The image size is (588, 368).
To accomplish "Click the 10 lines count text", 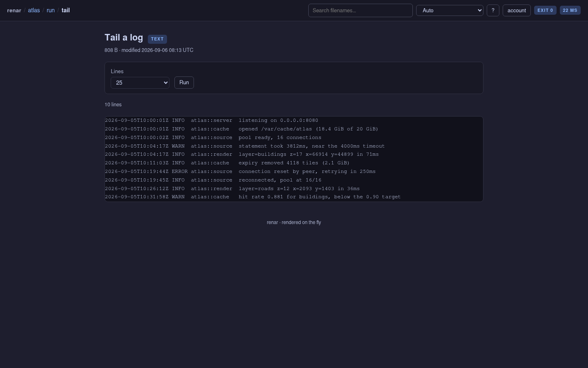I will [x=113, y=105].
